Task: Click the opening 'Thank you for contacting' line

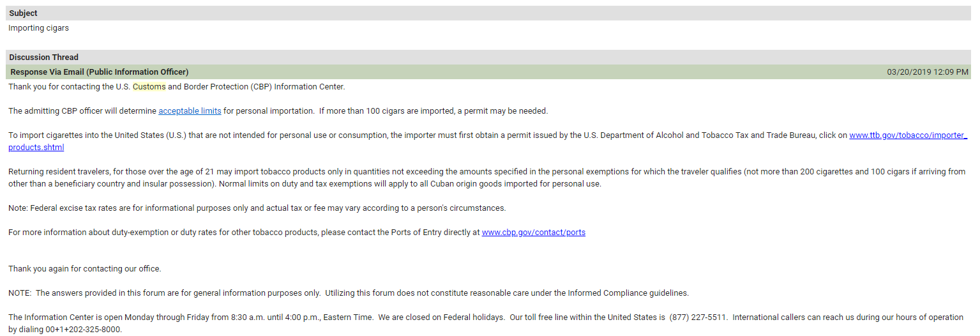Action: click(x=177, y=87)
